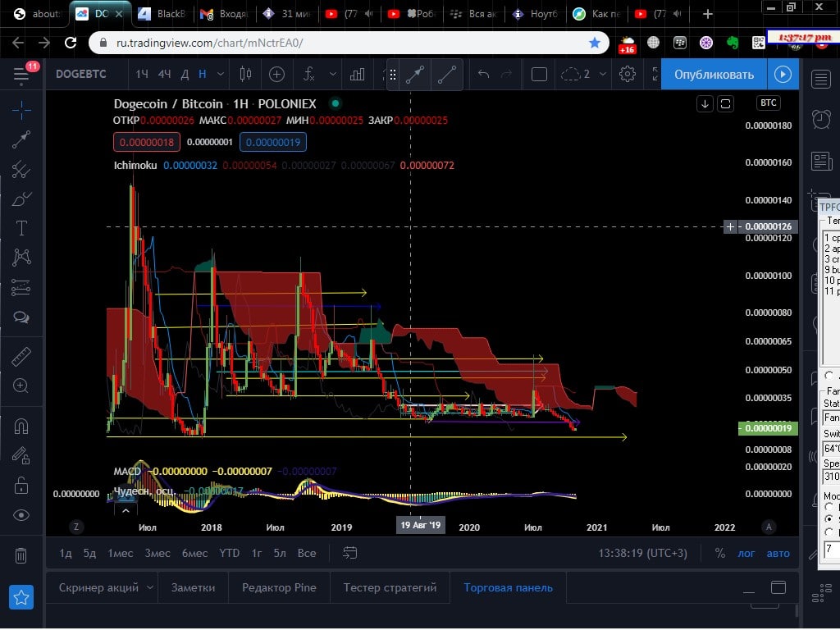
Task: Open the cloud saved layout button
Action: 575,75
